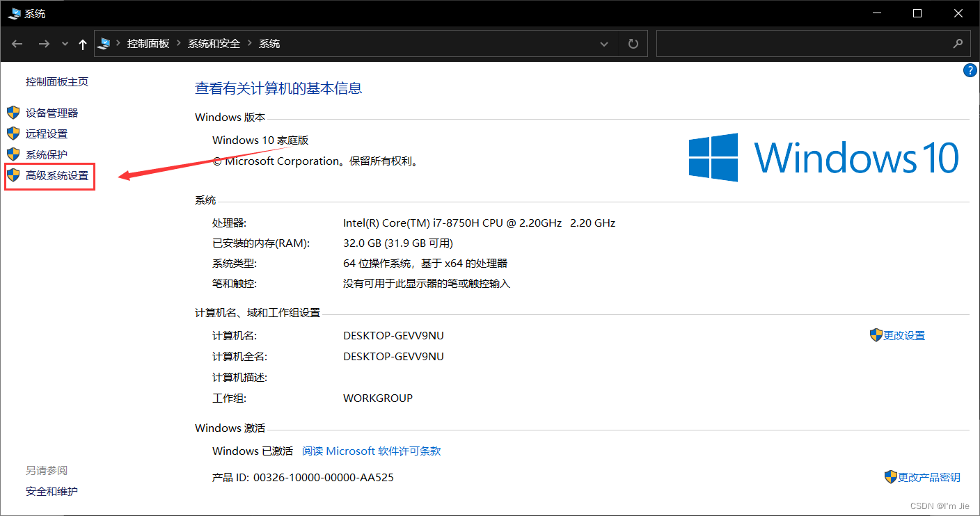Click the Windows 10 logo
980x516 pixels.
pos(824,158)
